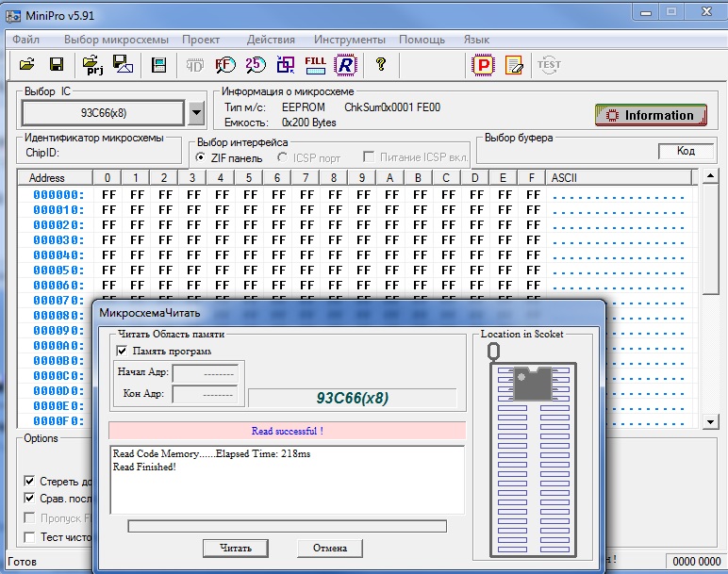Toggle Питание ICSP вкл. checkbox
The height and width of the screenshot is (574, 728).
click(x=369, y=156)
